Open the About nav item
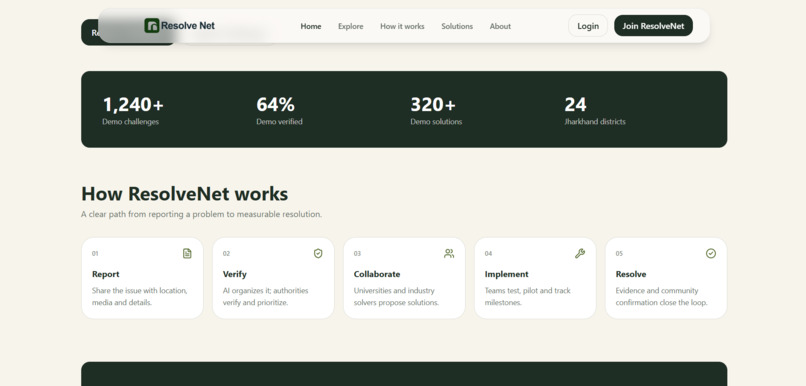This screenshot has width=806, height=386. pyautogui.click(x=500, y=26)
